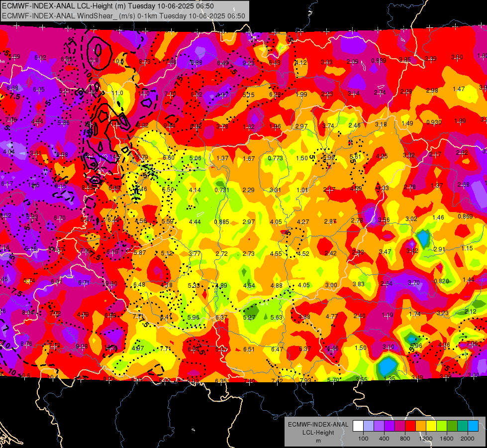Click the legend text 'ECMWF-INDEX-ANAL'
487x448 pixels.
click(x=318, y=425)
